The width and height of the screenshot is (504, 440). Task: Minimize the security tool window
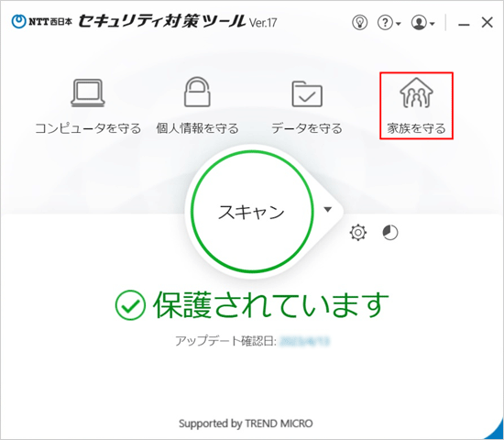464,24
